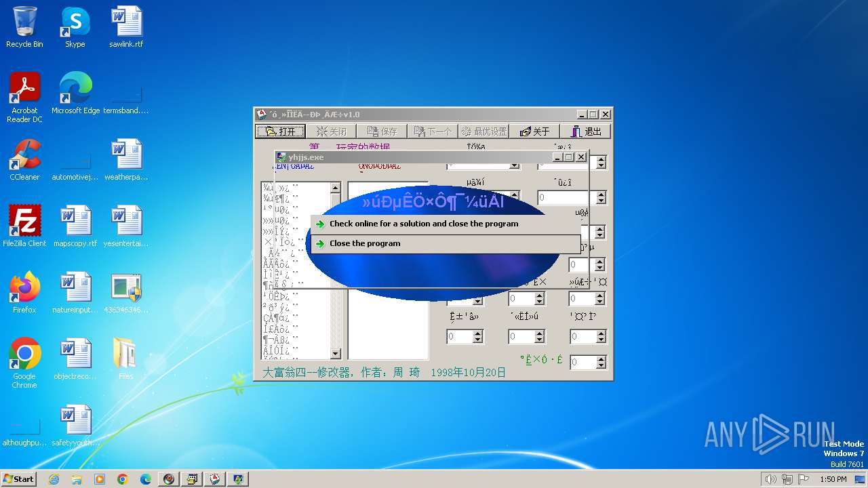The width and height of the screenshot is (868, 488).
Task: Minimize the v1.0 trainer main window
Action: (582, 115)
